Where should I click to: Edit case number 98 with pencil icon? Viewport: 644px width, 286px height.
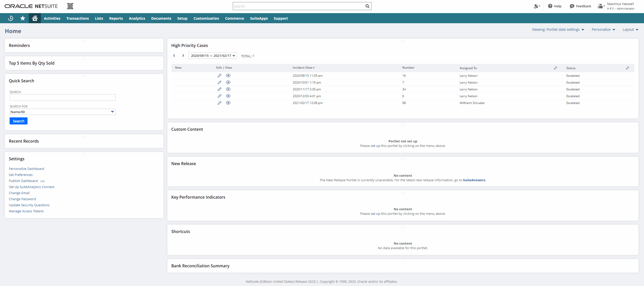coord(219,103)
